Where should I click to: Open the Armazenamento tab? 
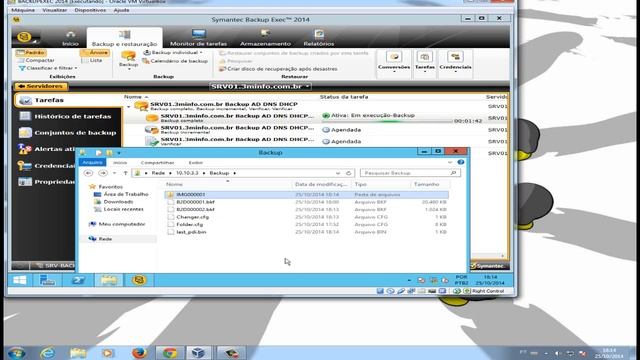tap(265, 38)
